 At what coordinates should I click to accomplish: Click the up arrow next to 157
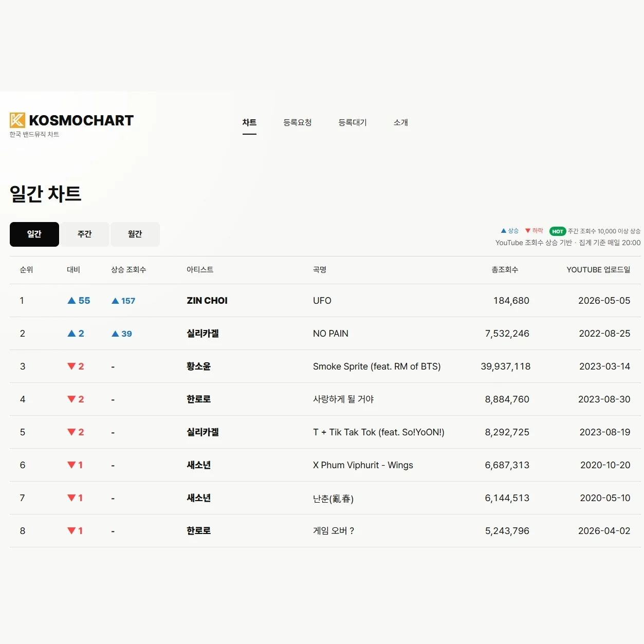[x=115, y=301]
